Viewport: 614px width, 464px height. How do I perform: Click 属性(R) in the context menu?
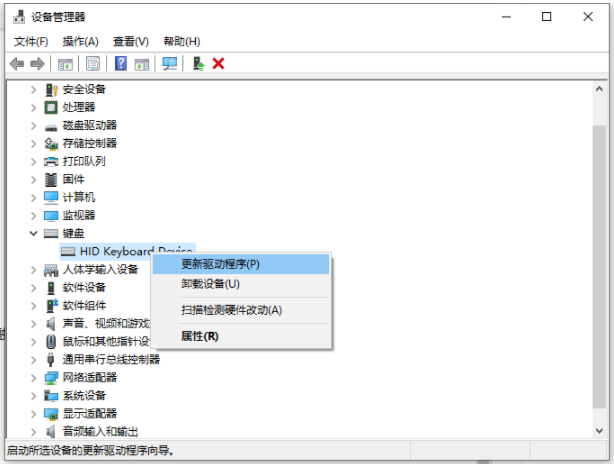click(199, 336)
